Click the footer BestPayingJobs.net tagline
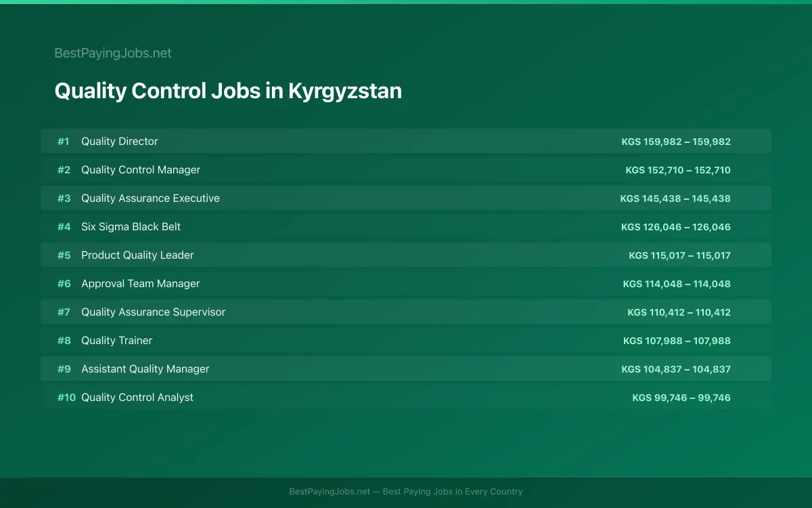This screenshot has height=508, width=812. (406, 492)
